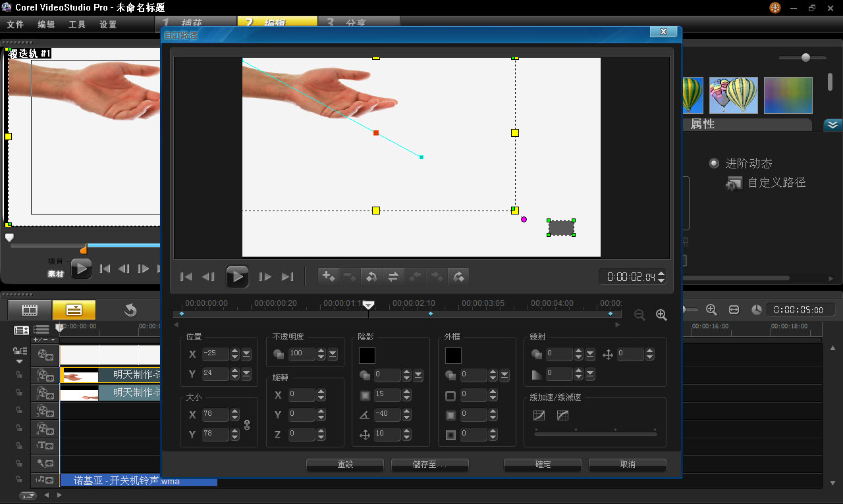This screenshot has width=843, height=504.
Task: Open border opacity options dropdown
Action: tap(504, 376)
